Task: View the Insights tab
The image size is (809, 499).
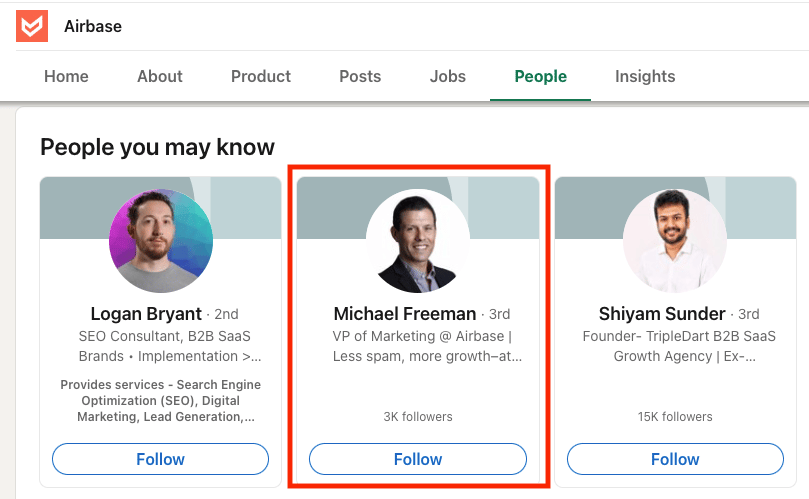Action: tap(645, 76)
